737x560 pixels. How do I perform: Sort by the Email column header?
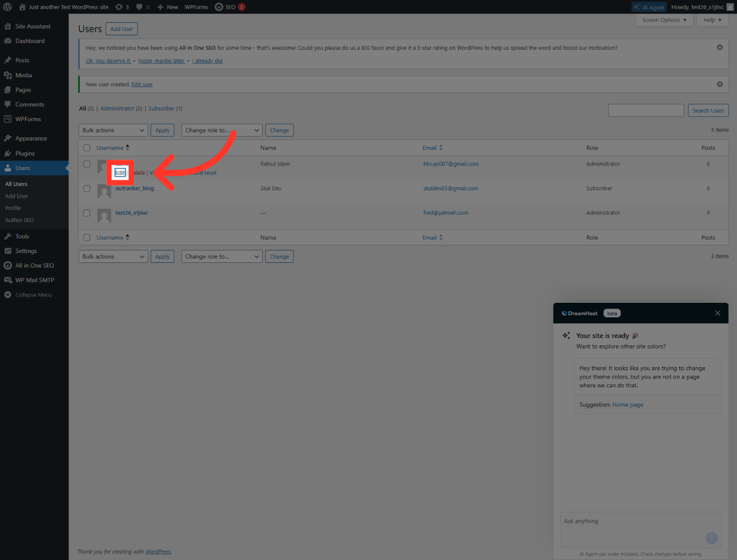click(x=433, y=148)
